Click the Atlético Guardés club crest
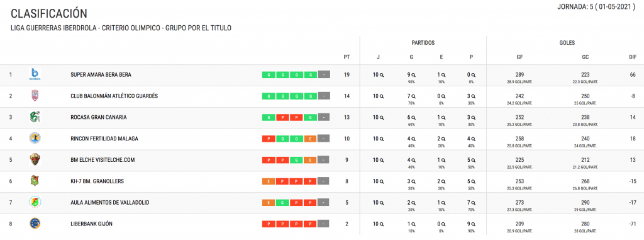This screenshot has height=240, width=644. 35,96
